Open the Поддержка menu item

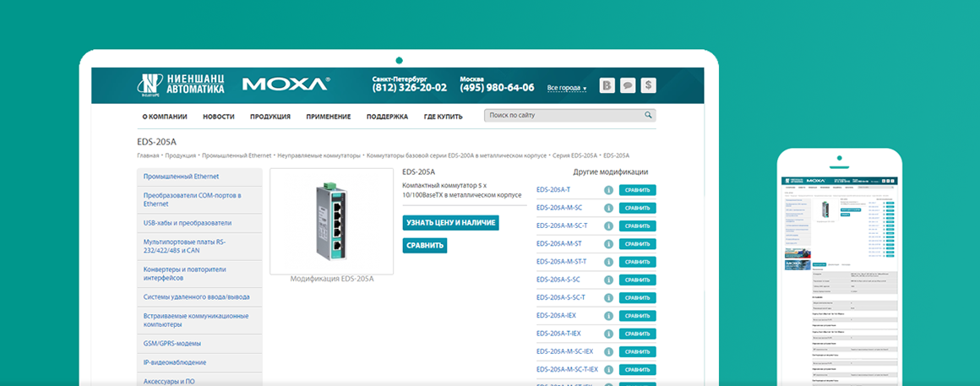[x=387, y=117]
